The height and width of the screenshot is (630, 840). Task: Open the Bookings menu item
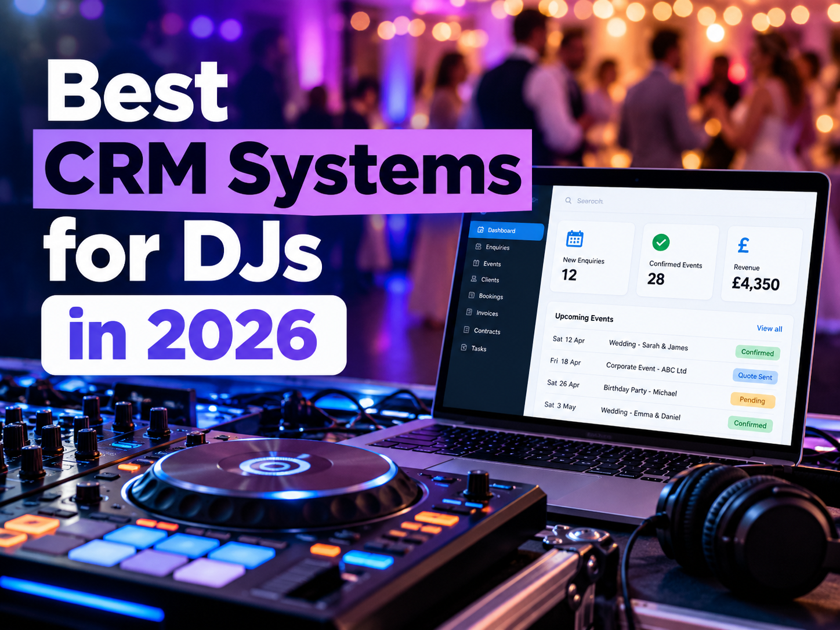pos(486,296)
